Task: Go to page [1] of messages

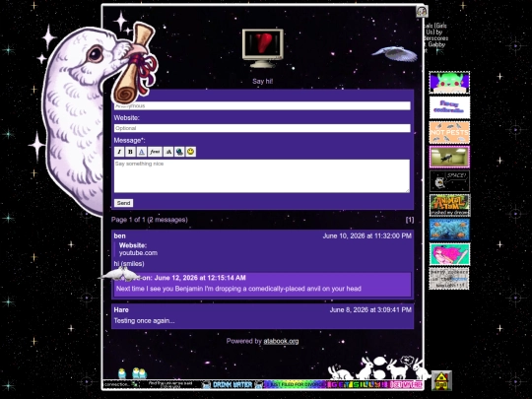Action: tap(410, 220)
